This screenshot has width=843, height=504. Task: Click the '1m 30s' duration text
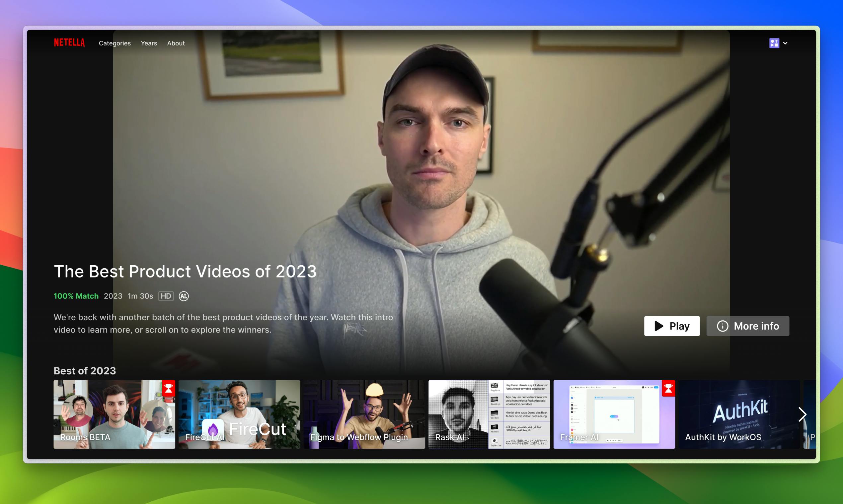coord(140,296)
